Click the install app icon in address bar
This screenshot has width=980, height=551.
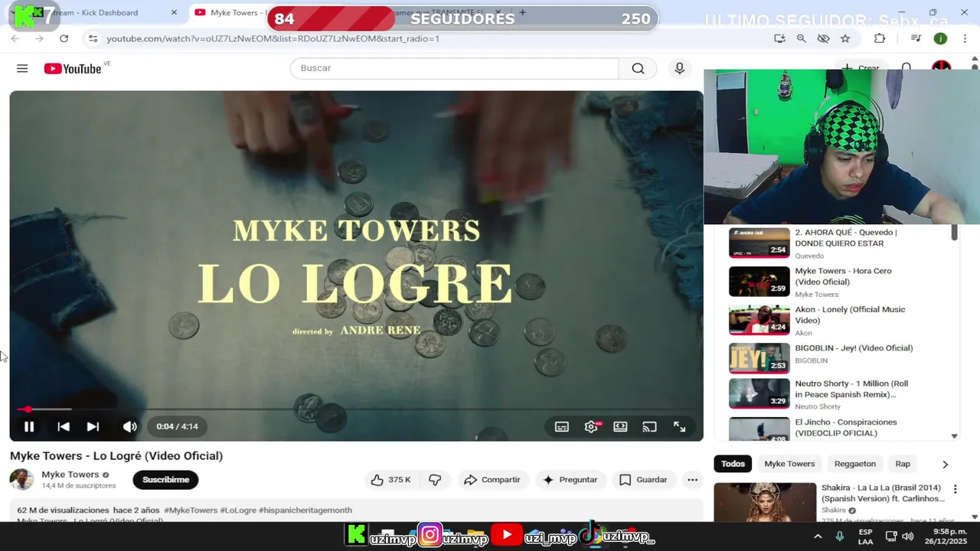click(779, 38)
